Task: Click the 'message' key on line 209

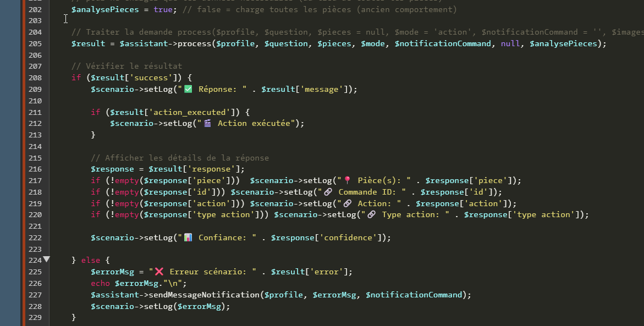Action: coord(322,89)
